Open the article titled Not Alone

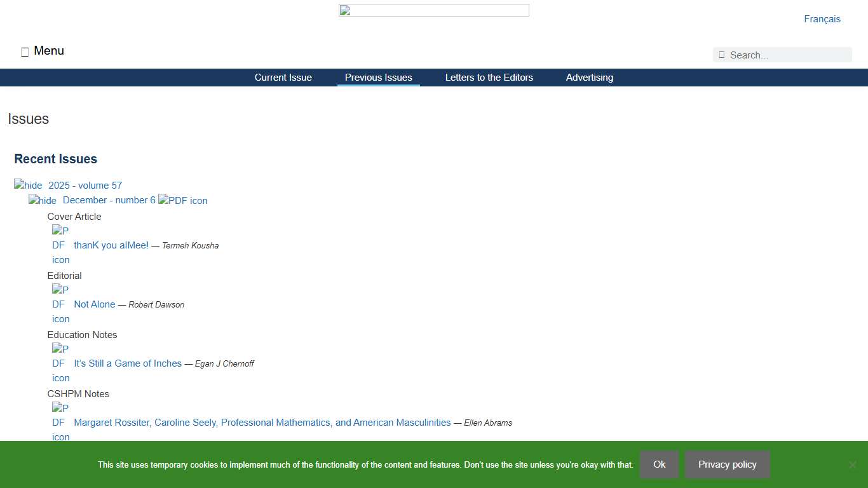tap(94, 304)
